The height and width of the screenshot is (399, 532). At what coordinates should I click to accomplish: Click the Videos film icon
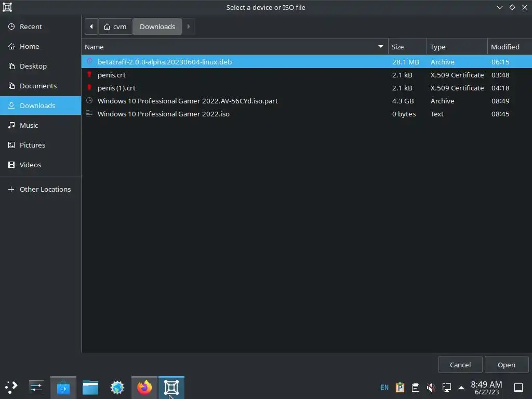click(11, 164)
